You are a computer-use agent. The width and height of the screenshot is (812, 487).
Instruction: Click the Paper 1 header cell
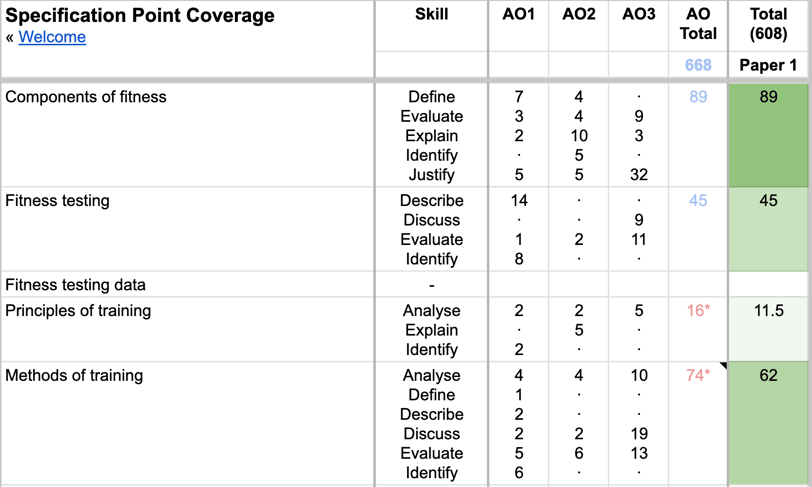(x=768, y=65)
